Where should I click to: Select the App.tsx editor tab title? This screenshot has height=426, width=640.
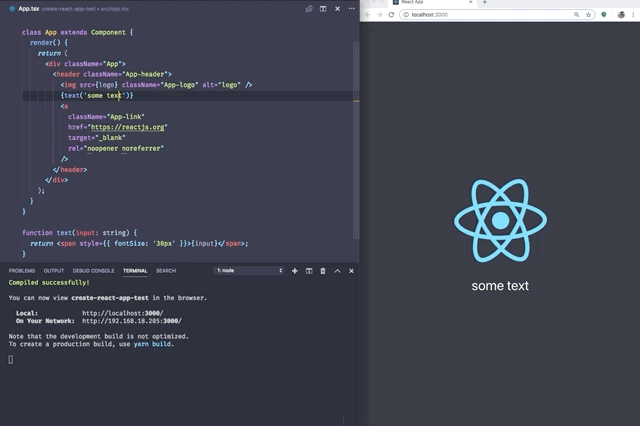point(29,9)
